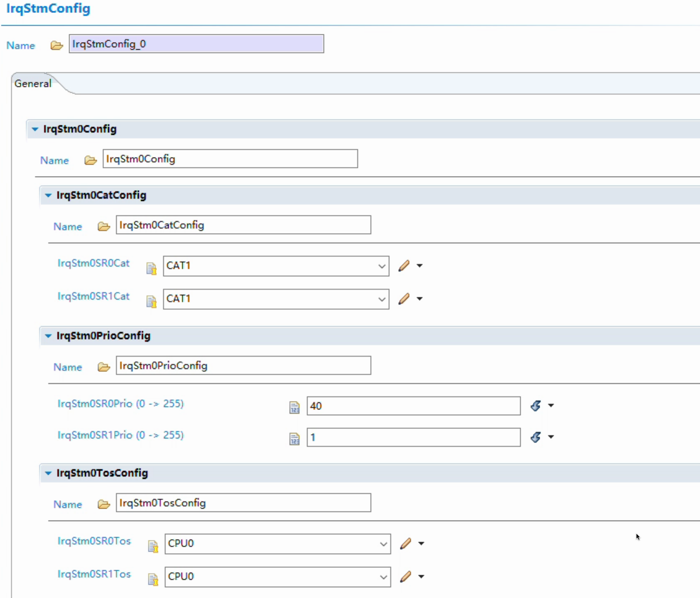
Task: Click the IrqStm0SR1Tos label
Action: 94,574
